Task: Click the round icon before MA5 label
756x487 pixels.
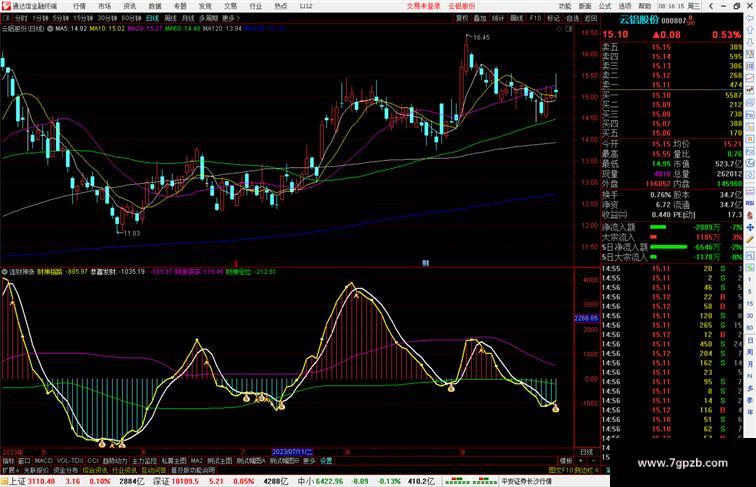Action: click(x=50, y=29)
